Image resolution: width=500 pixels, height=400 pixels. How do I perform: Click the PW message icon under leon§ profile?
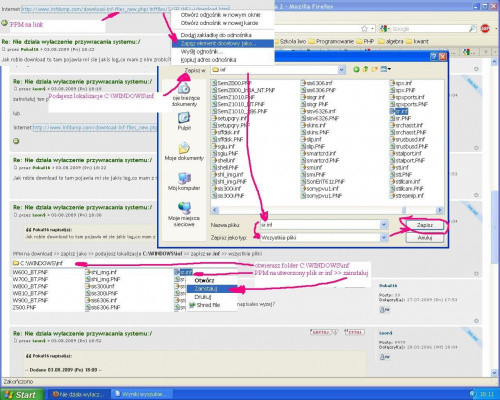coord(384,357)
